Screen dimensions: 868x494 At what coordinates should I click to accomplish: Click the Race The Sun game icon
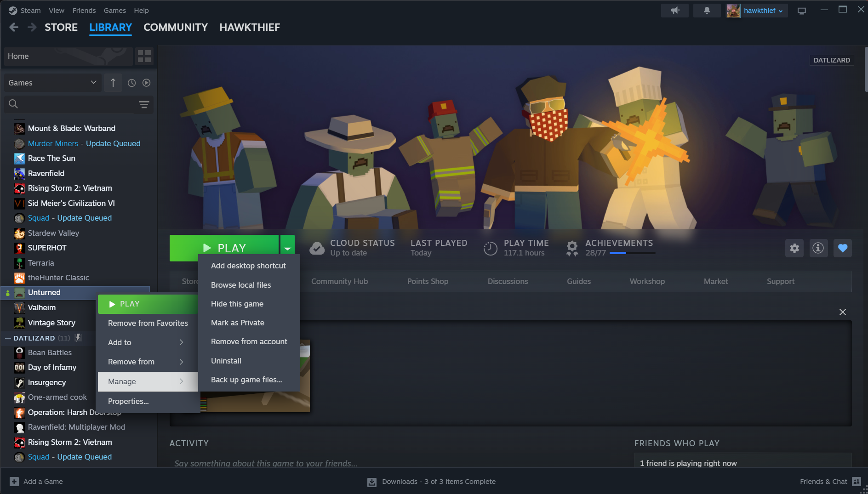pyautogui.click(x=19, y=159)
